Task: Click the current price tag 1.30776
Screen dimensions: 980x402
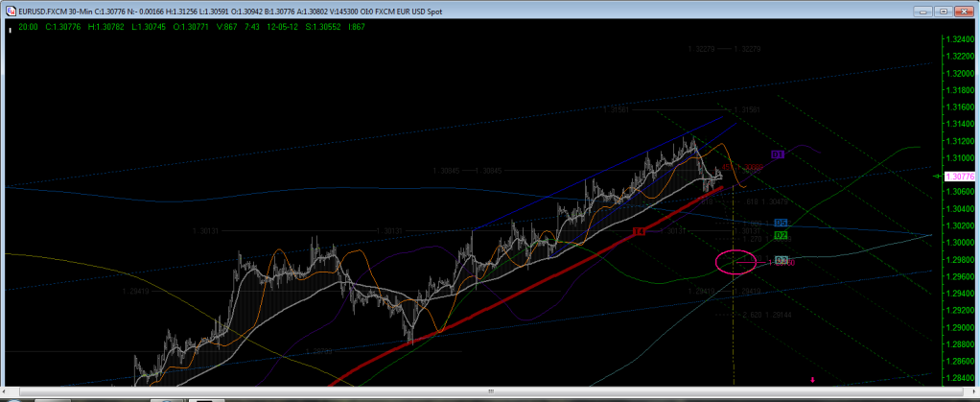Action: [x=961, y=177]
